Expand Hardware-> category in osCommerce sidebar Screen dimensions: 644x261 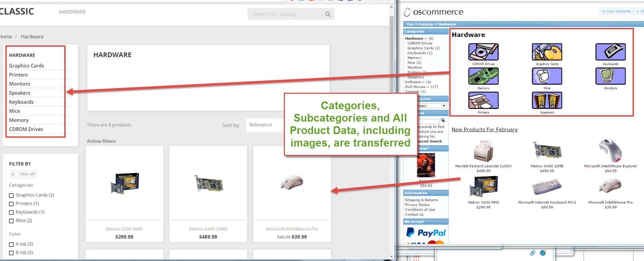(x=419, y=38)
